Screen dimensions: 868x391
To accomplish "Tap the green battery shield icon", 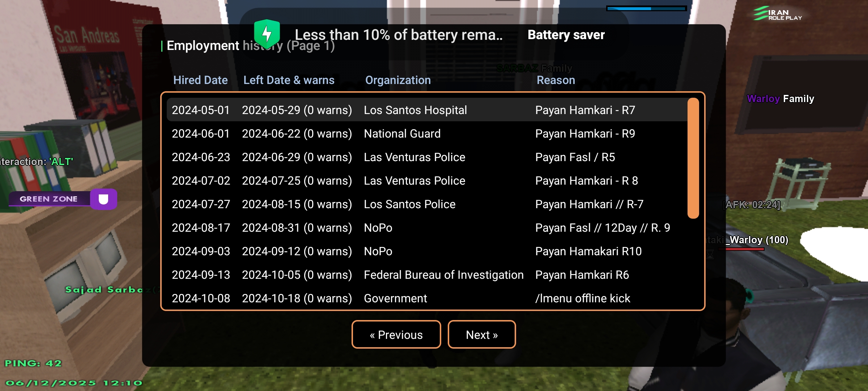I will pos(267,34).
